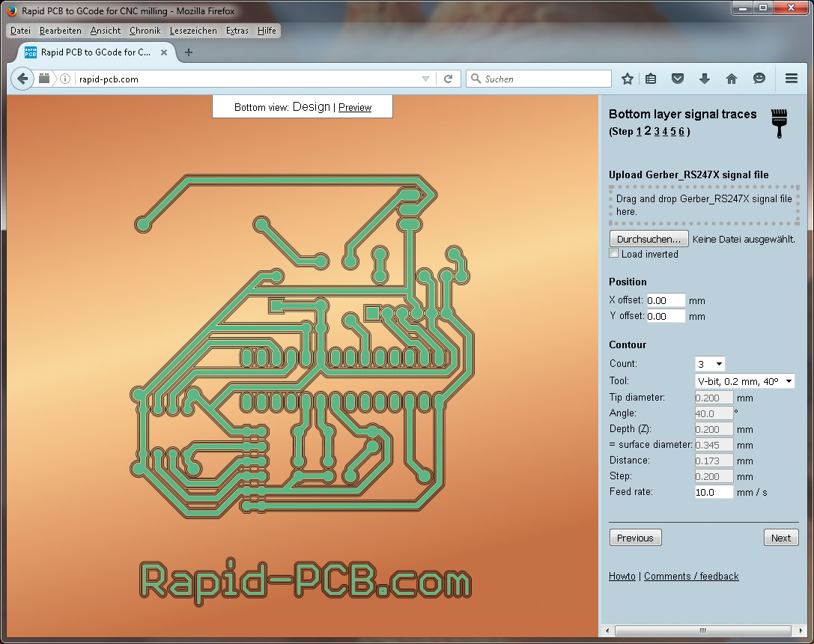Click the Previous button
This screenshot has height=644, width=814.
pos(635,538)
